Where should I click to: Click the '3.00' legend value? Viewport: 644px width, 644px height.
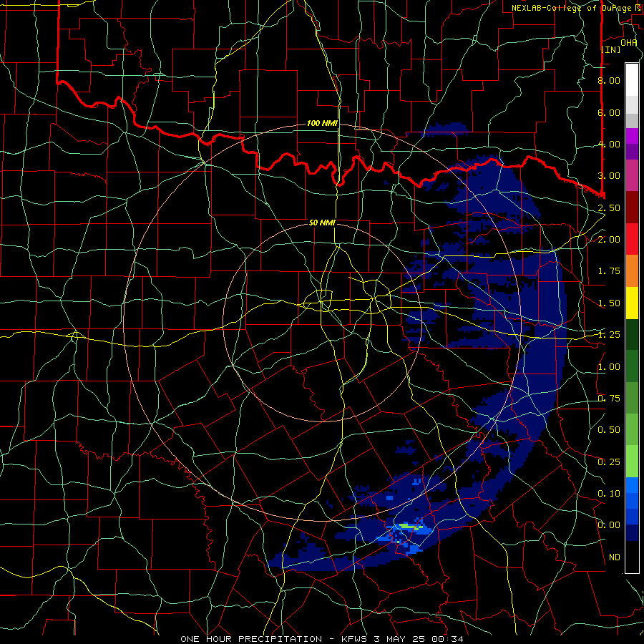coord(609,176)
